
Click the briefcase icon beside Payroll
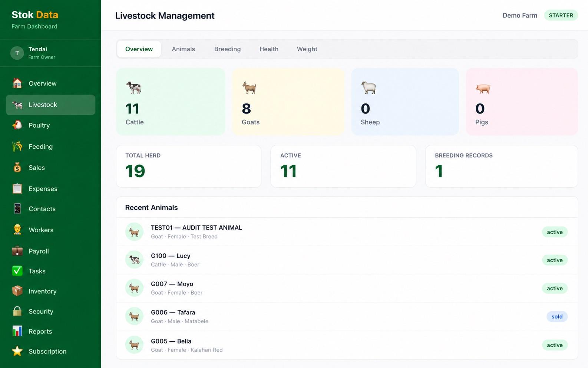(17, 251)
